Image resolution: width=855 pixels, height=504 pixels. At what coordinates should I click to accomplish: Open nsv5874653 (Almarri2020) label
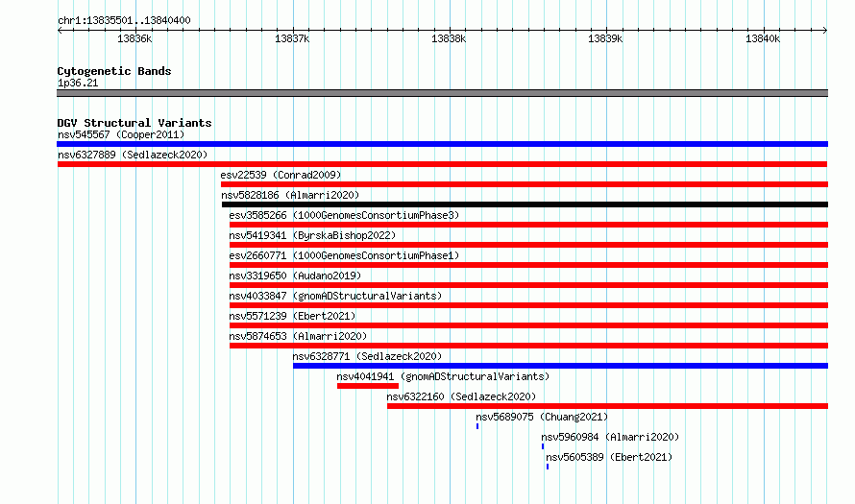point(298,336)
